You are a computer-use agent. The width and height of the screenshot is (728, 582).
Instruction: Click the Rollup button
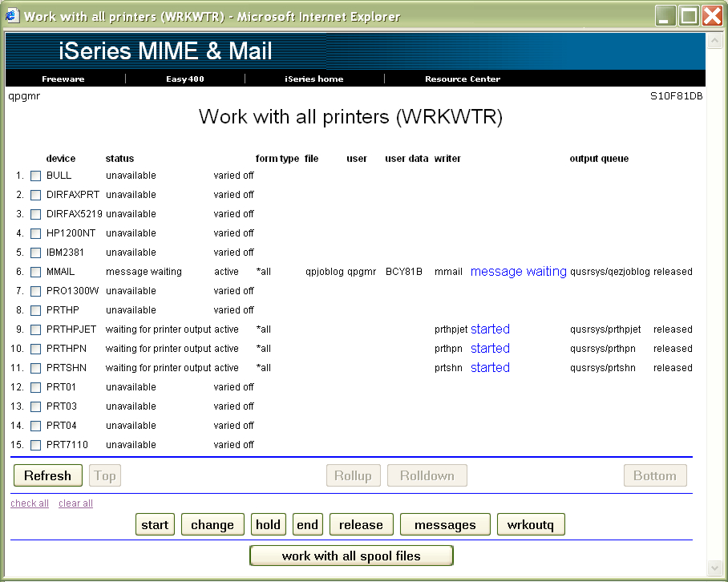pyautogui.click(x=354, y=475)
